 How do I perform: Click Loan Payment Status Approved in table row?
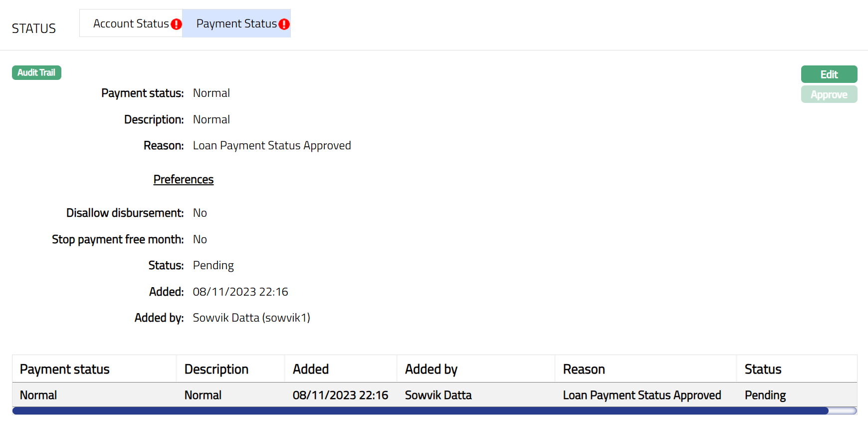[x=642, y=395]
